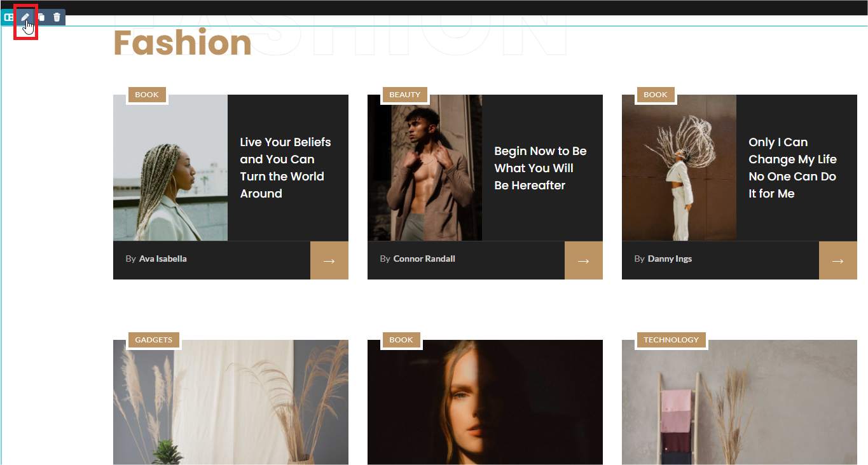Click arrow button on Danny Ings card

point(837,260)
